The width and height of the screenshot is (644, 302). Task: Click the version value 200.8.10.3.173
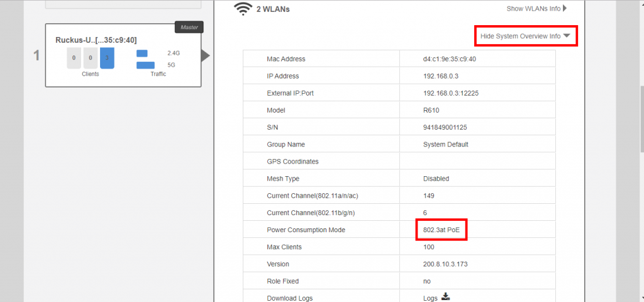(x=449, y=264)
